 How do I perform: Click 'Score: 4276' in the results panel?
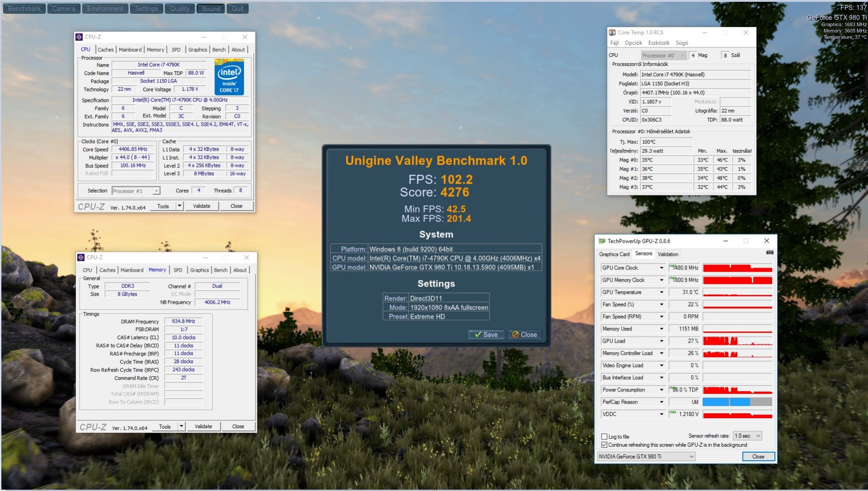434,192
